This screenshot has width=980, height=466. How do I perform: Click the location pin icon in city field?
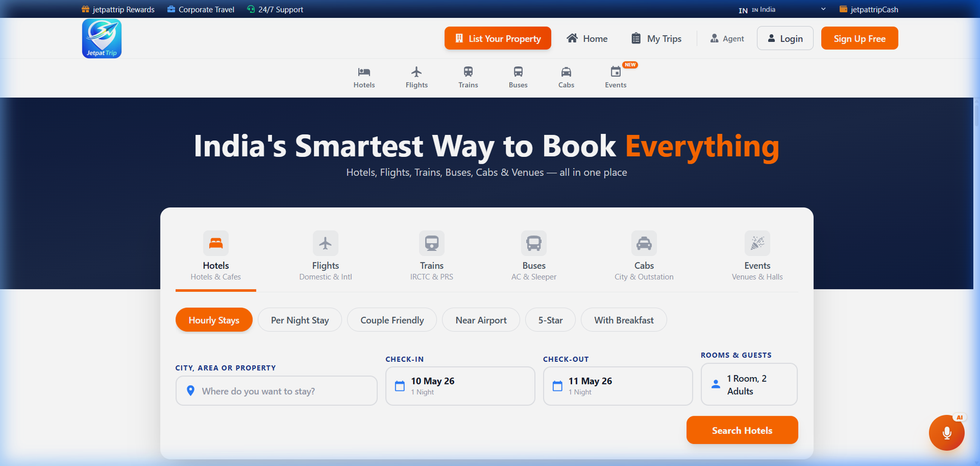(x=190, y=391)
